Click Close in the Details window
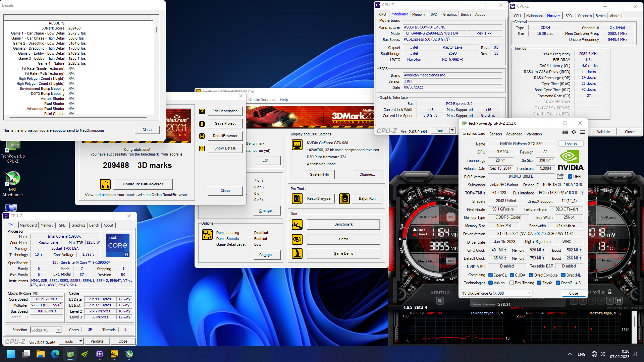 pyautogui.click(x=147, y=130)
